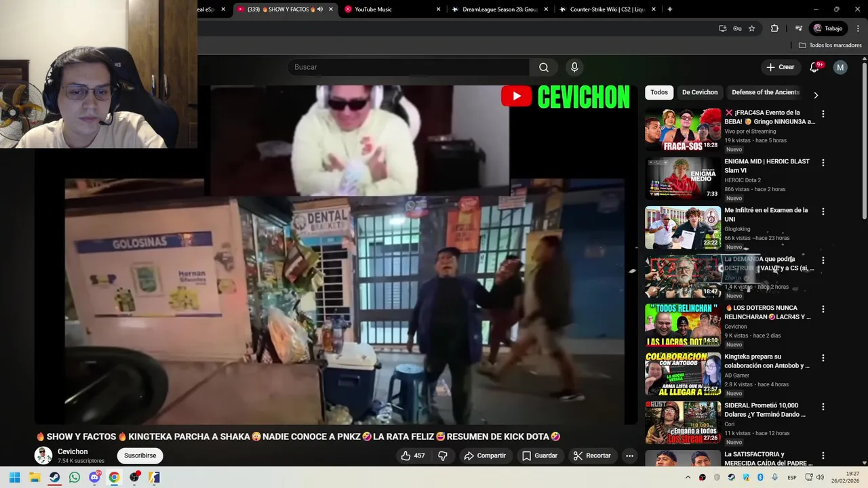Click Recortar button
This screenshot has height=488, width=868.
click(x=592, y=455)
